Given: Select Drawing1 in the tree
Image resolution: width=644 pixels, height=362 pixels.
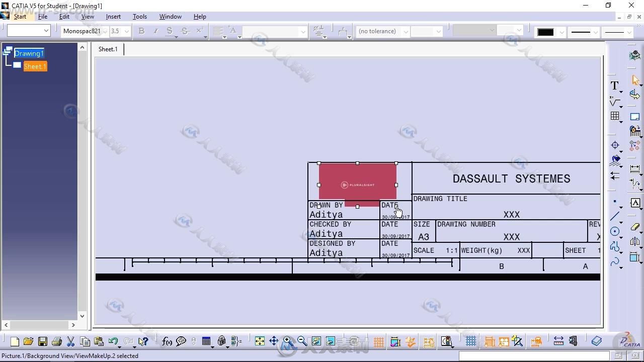Looking at the screenshot, I should pos(29,53).
